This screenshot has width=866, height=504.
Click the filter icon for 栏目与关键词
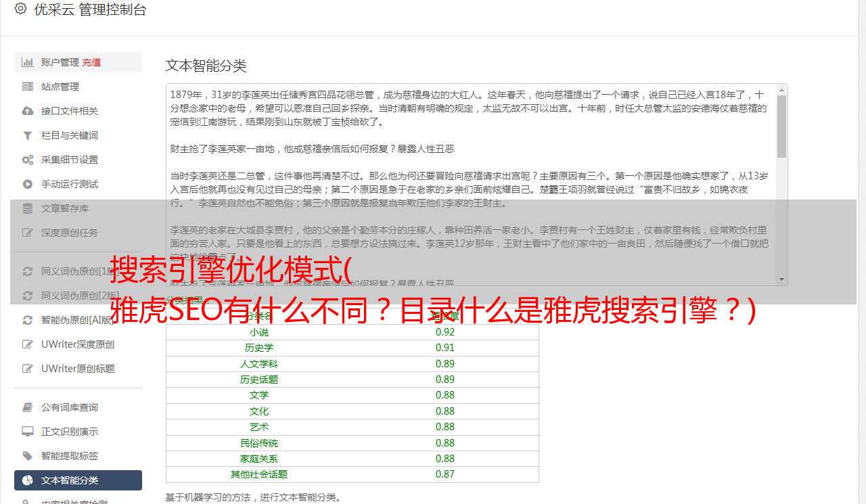point(28,135)
